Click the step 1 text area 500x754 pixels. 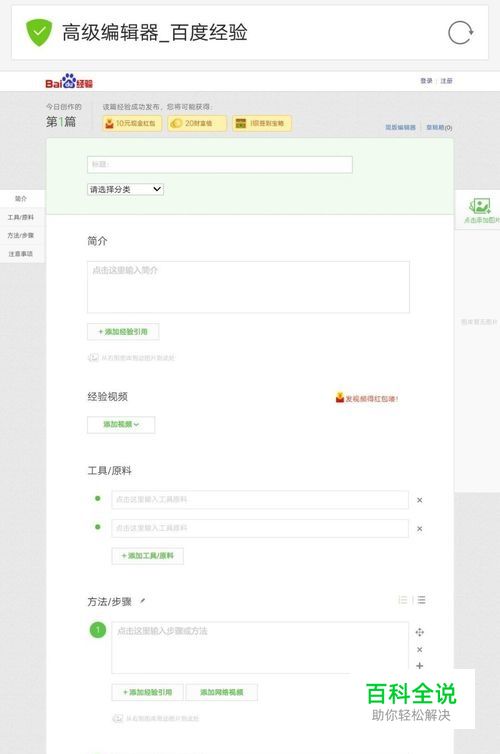coord(260,648)
